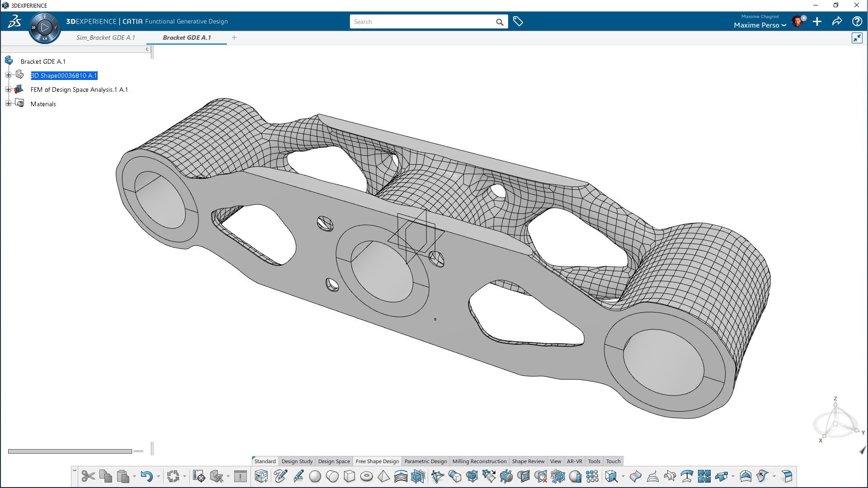Click the box with red X icon
Screen dimensions: 868x488
pos(541,476)
